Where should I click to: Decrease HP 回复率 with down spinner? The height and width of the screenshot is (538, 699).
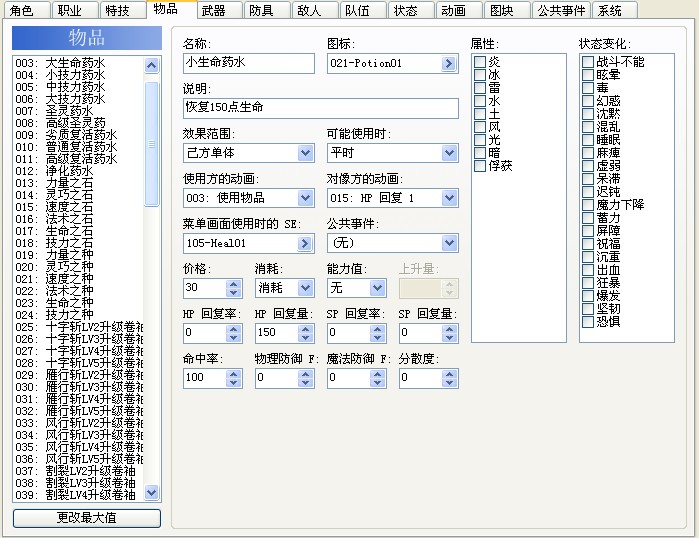(234, 337)
